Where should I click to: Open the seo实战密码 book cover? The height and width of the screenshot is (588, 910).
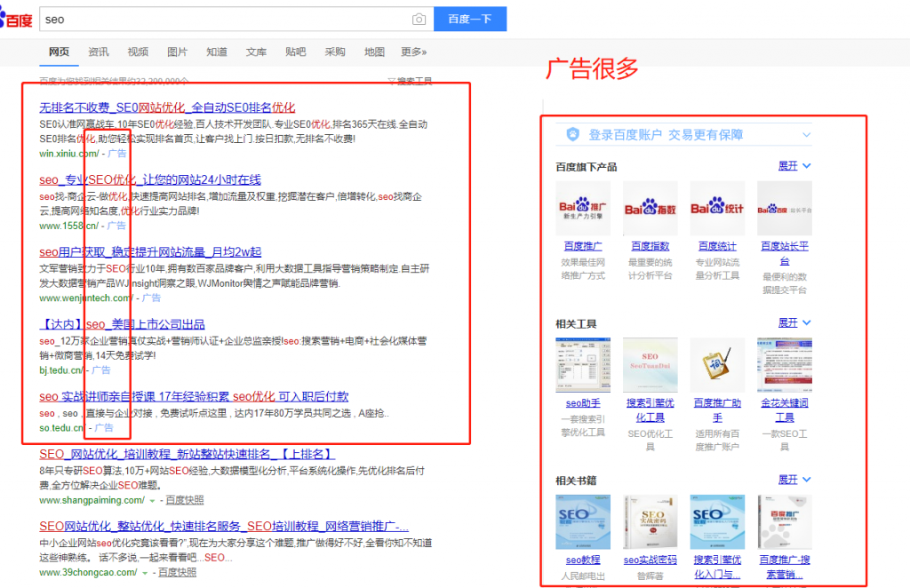pyautogui.click(x=650, y=522)
